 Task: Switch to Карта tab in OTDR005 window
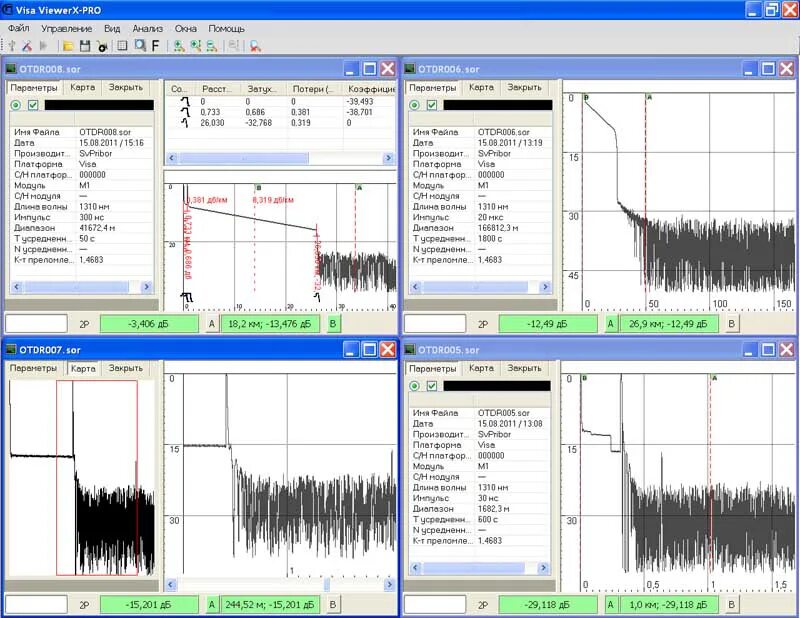click(481, 368)
